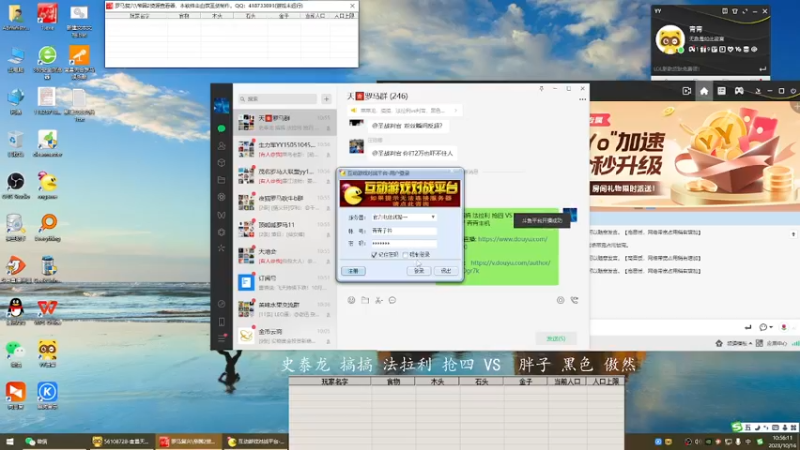Open the red WPS Office desktop icon
The width and height of the screenshot is (800, 450).
(47, 312)
